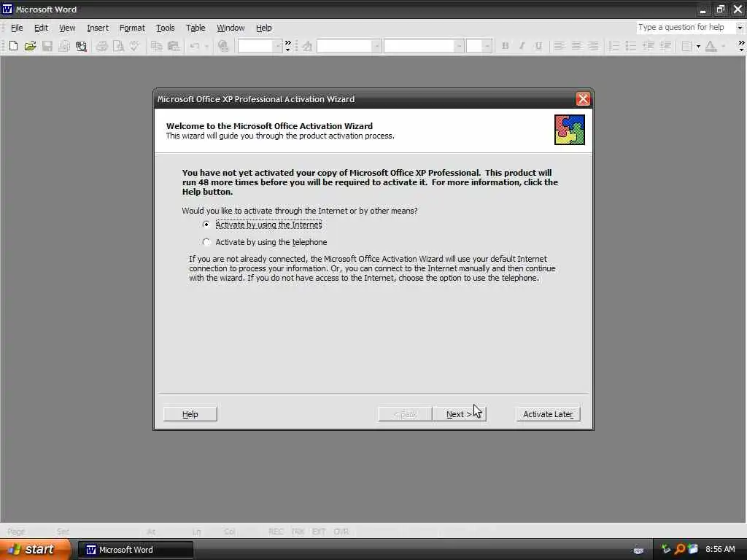Click the Align Left icon
The width and height of the screenshot is (747, 560).
coord(560,46)
